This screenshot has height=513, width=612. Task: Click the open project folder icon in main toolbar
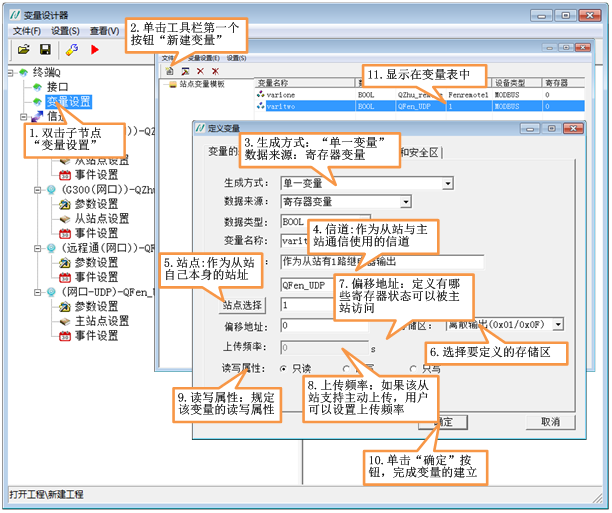(x=24, y=50)
